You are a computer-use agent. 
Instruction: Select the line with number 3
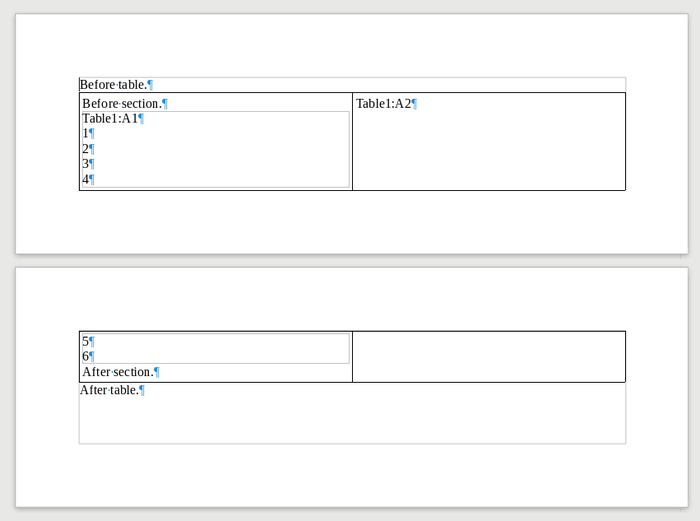tap(86, 164)
